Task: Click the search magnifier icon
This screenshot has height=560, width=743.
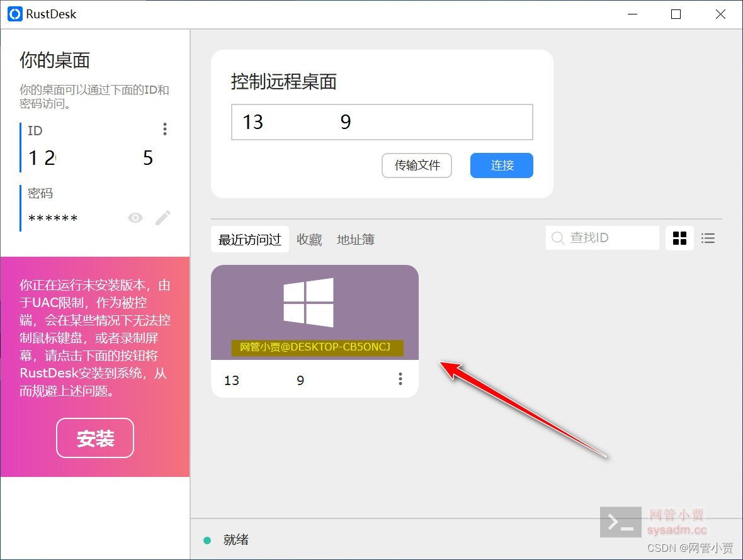Action: pos(558,238)
